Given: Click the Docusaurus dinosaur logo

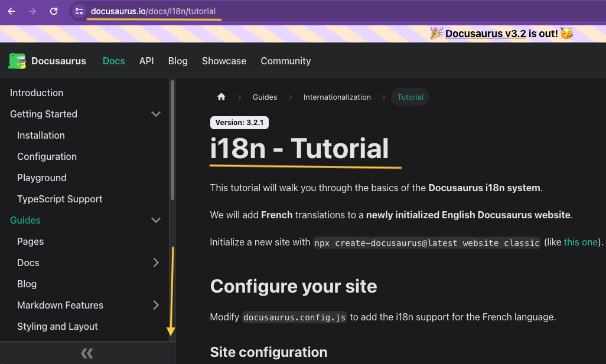Looking at the screenshot, I should coord(17,61).
